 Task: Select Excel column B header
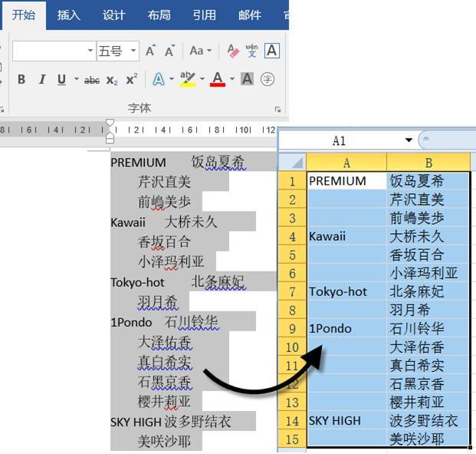coord(428,163)
